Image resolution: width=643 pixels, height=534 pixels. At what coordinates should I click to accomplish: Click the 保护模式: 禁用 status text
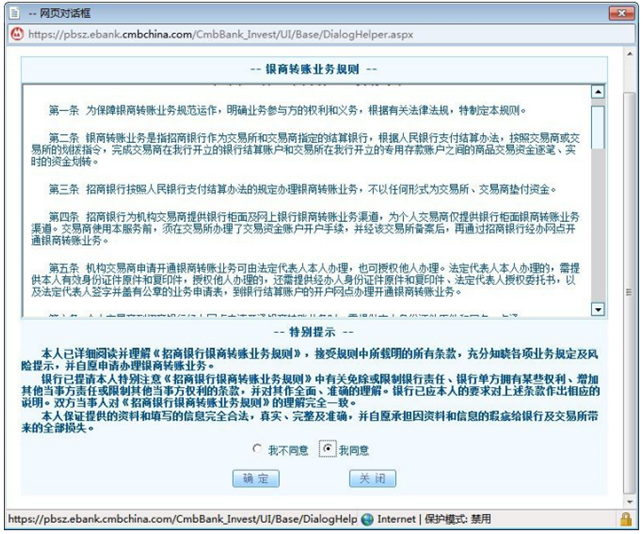pos(458,519)
